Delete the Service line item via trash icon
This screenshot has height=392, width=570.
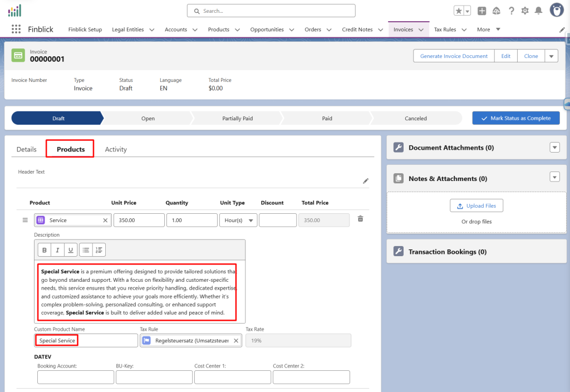pos(360,219)
